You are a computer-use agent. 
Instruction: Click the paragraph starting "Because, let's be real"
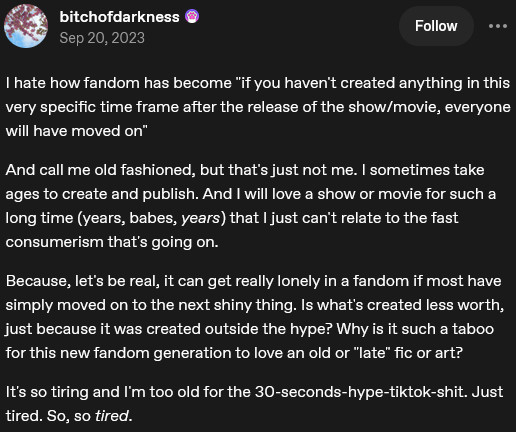point(255,317)
